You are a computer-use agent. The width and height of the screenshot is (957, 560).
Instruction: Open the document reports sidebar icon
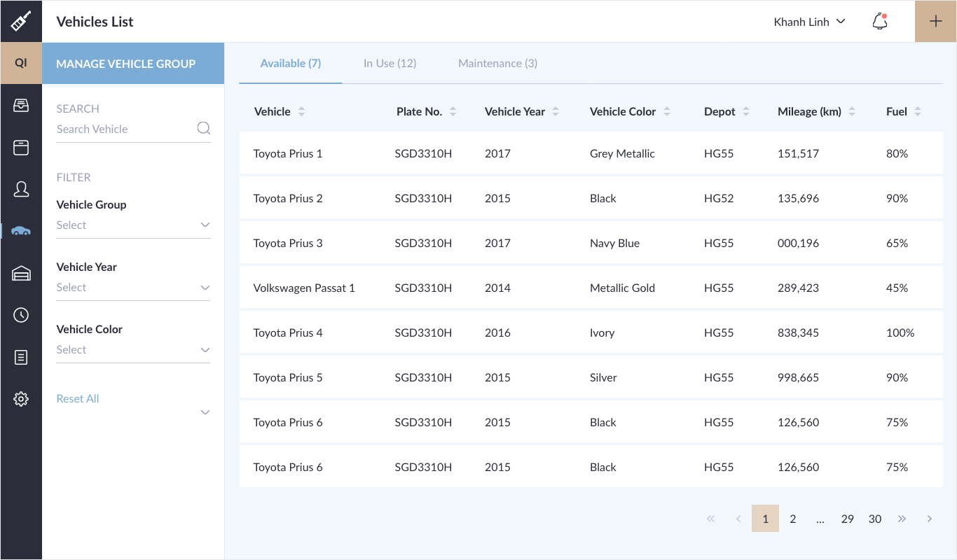click(x=21, y=357)
